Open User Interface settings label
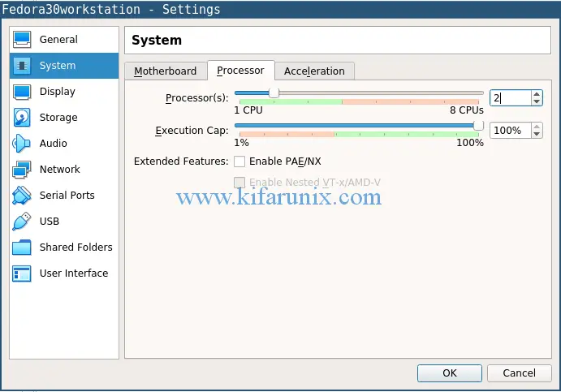This screenshot has width=561, height=392. coord(74,274)
